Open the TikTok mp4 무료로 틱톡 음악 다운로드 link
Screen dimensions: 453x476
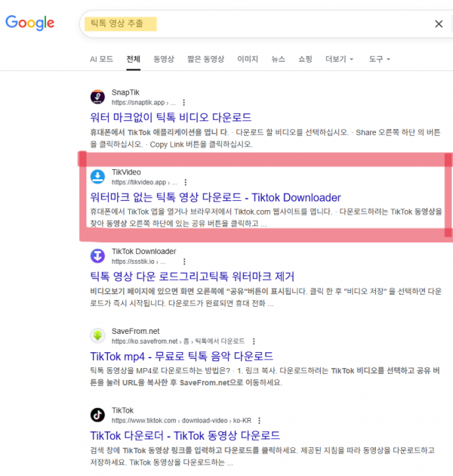coord(182,356)
